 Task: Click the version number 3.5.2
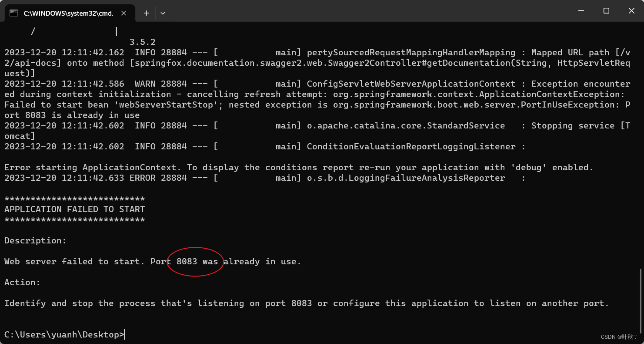pyautogui.click(x=143, y=42)
